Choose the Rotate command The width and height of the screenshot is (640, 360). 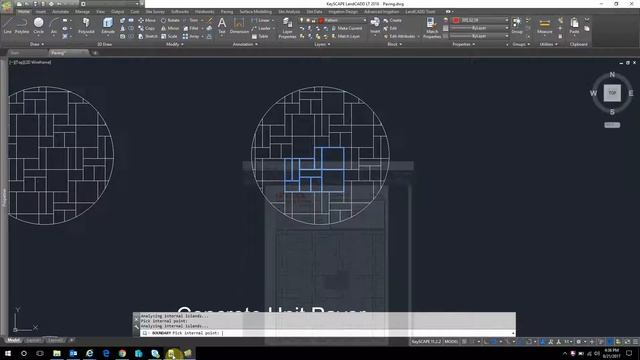170,20
